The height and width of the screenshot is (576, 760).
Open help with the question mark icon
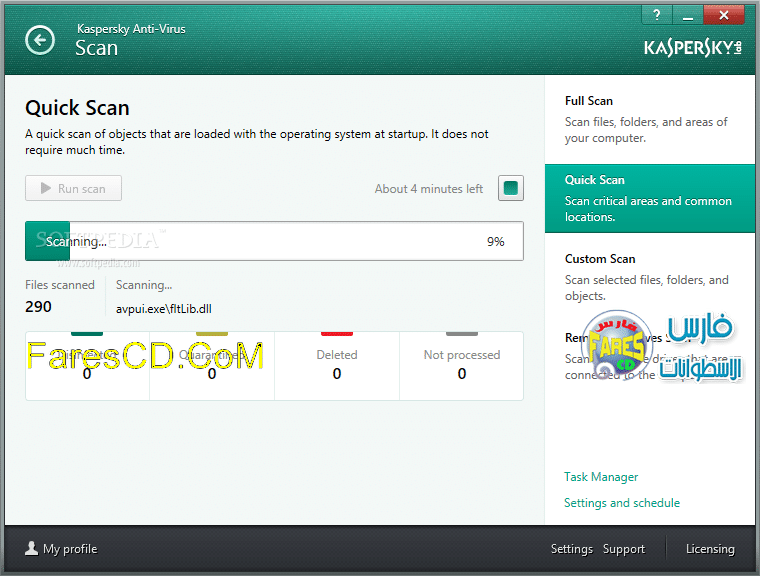coord(657,15)
